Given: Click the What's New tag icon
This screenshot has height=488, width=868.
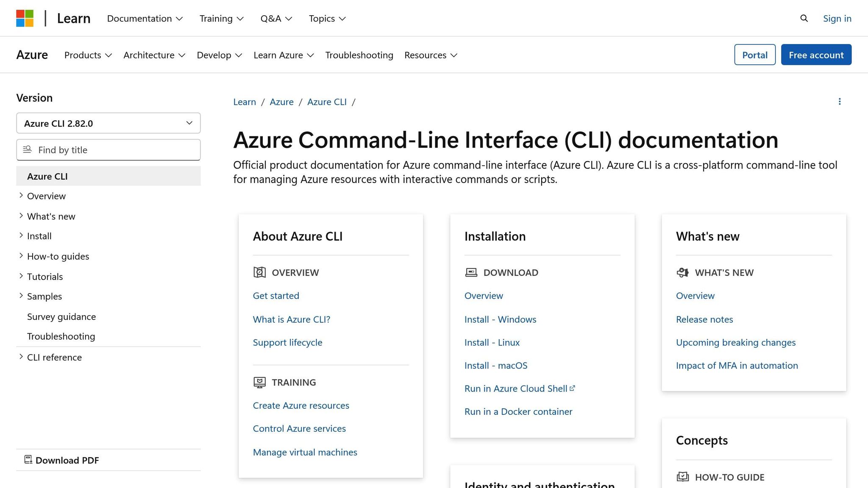Looking at the screenshot, I should click(682, 272).
